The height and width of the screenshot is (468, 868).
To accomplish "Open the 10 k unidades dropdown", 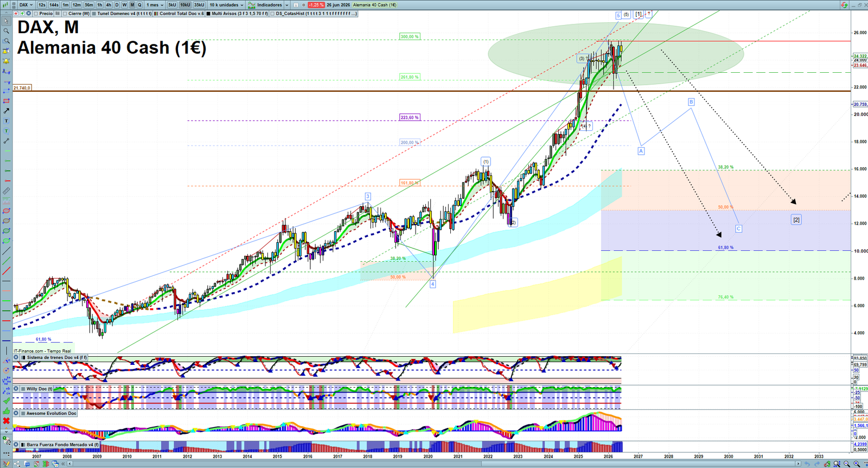I will [226, 5].
